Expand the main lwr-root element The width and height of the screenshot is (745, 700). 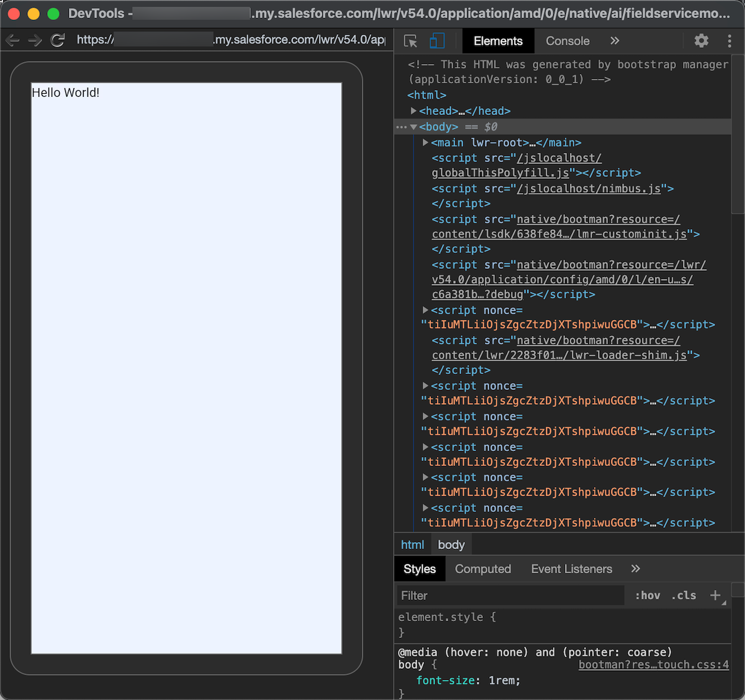425,142
